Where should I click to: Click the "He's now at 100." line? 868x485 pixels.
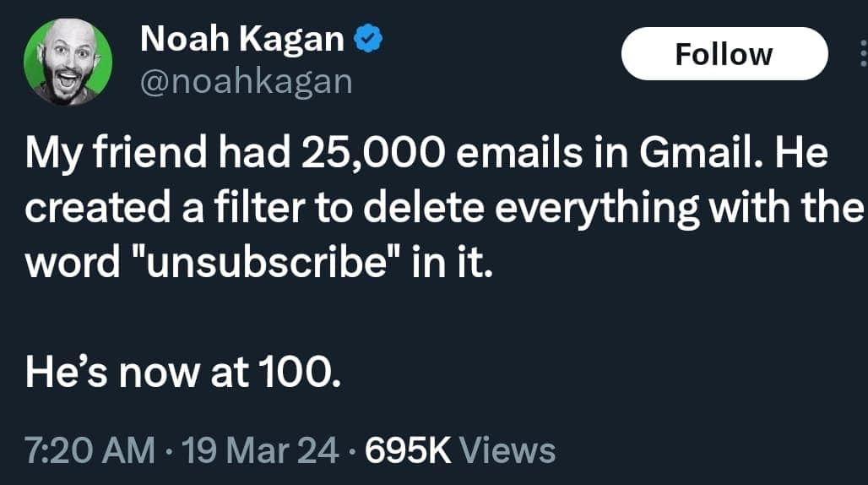[182, 372]
